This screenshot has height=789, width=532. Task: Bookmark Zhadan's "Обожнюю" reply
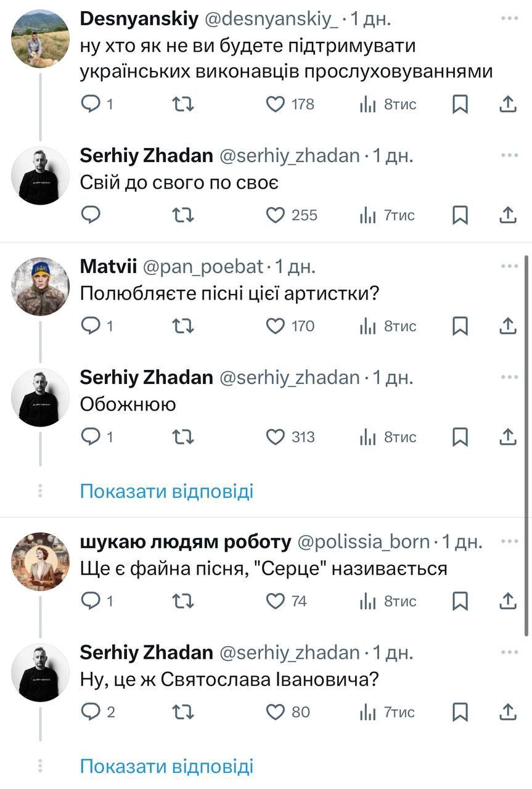[460, 437]
